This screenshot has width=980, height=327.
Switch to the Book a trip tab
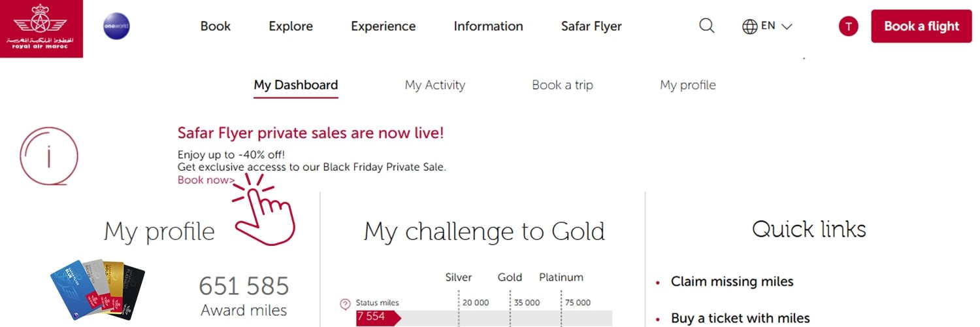point(563,85)
